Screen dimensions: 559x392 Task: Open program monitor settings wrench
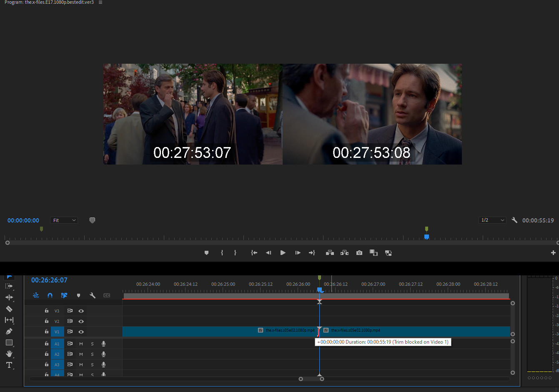pos(514,220)
